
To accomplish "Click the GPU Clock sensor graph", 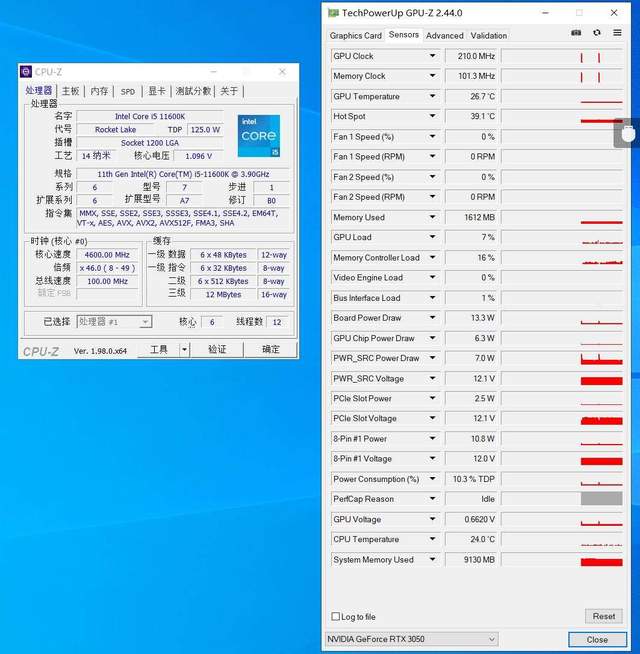I will click(x=562, y=56).
